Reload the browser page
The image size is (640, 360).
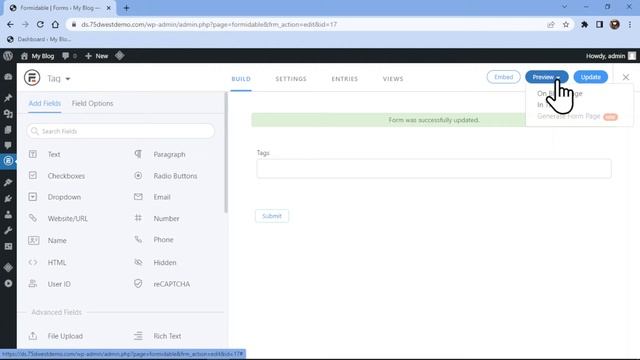coord(40,24)
